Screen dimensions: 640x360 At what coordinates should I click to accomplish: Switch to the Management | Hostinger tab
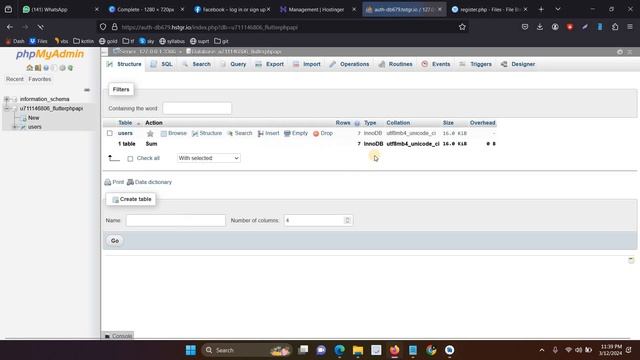point(318,9)
